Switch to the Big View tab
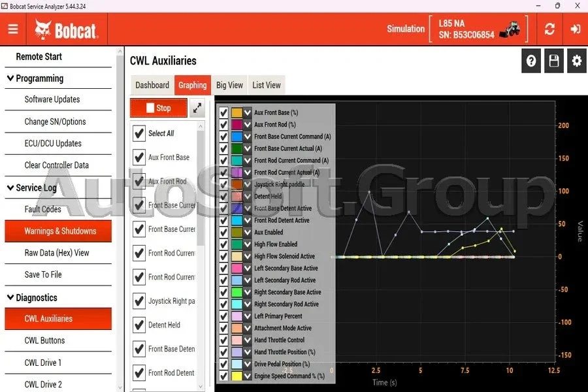Screen dimensions: 588x392 pyautogui.click(x=229, y=85)
